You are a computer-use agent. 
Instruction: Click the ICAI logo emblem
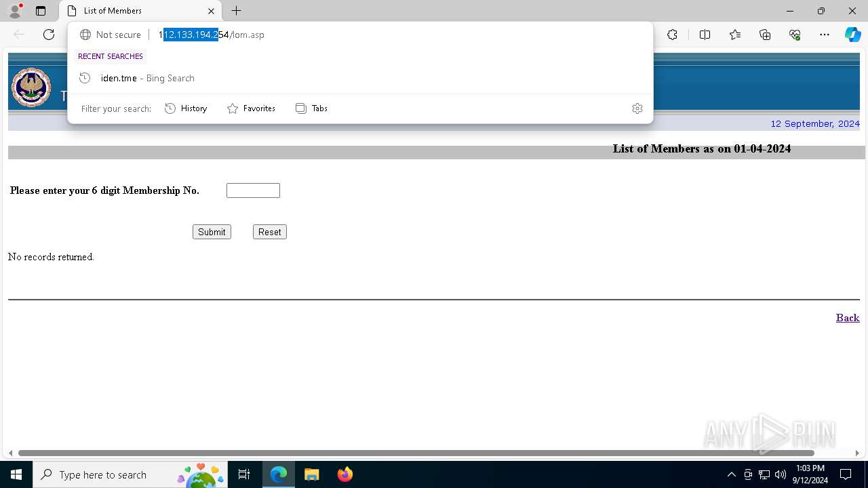coord(31,87)
